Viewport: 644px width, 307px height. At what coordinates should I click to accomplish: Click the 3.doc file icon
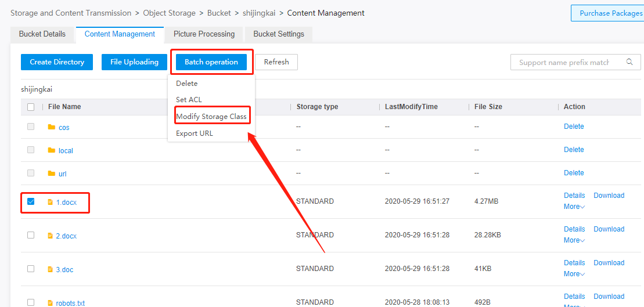click(x=50, y=269)
